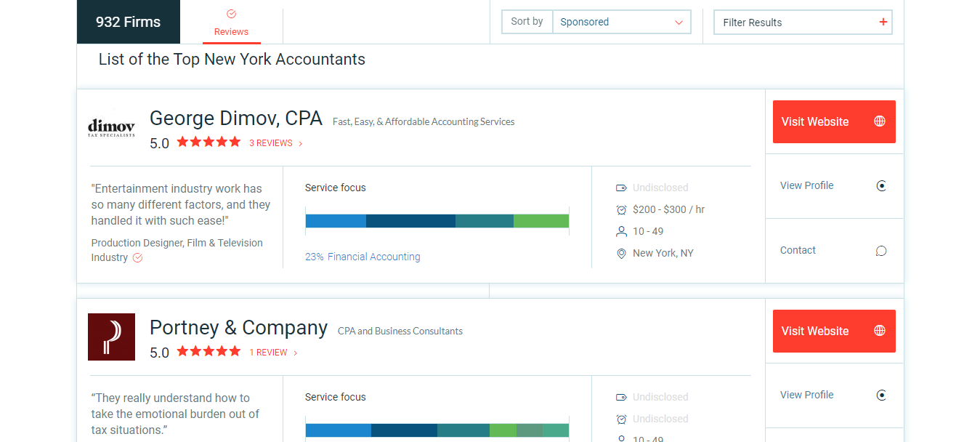Viewport: 980px width, 442px height.
Task: Expand Filter Results with the plus icon
Action: [883, 22]
